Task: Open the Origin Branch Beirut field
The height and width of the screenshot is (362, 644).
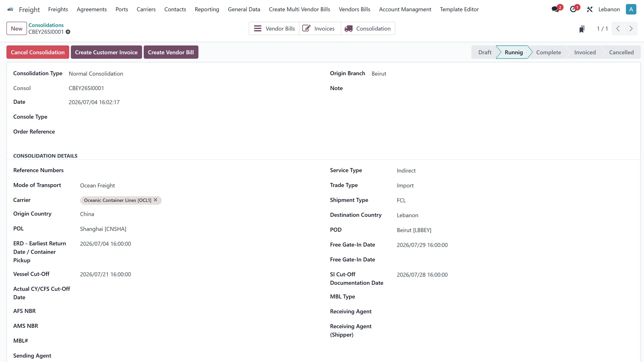Action: click(379, 74)
